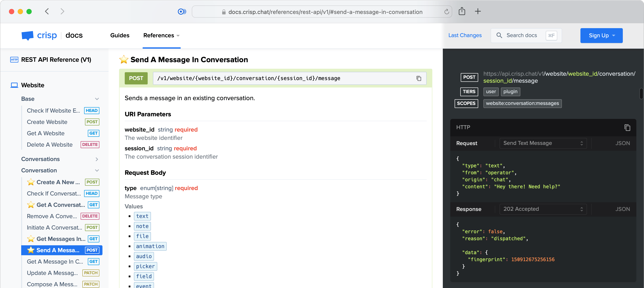
Task: Click the REST API Reference (V1) title
Action: [x=56, y=60]
